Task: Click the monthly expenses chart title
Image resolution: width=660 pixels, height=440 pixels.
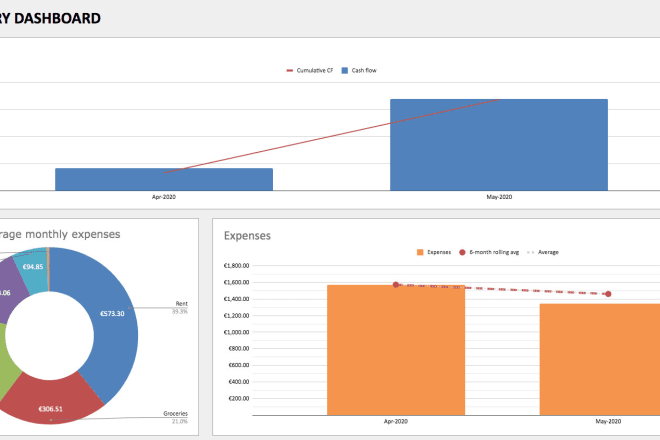Action: tap(60, 234)
